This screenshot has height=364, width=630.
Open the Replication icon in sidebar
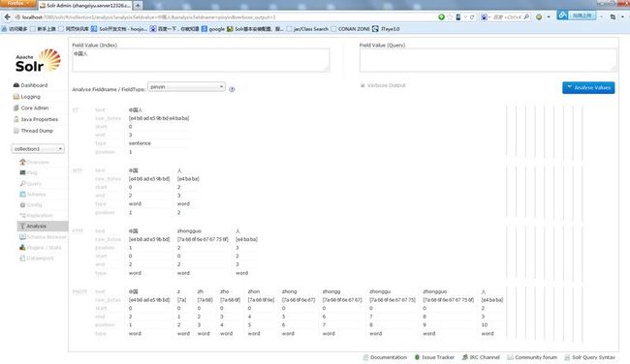[x=22, y=216]
